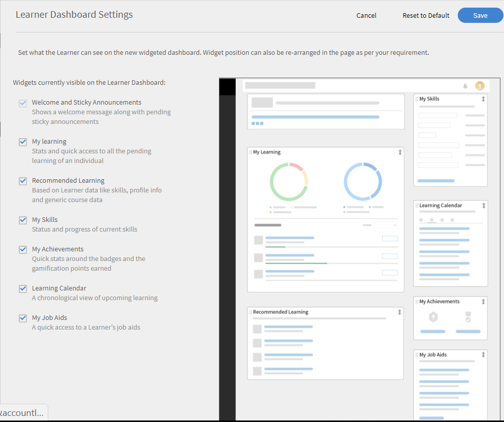Click Reset to Default
This screenshot has height=422, width=504.
pyautogui.click(x=426, y=15)
